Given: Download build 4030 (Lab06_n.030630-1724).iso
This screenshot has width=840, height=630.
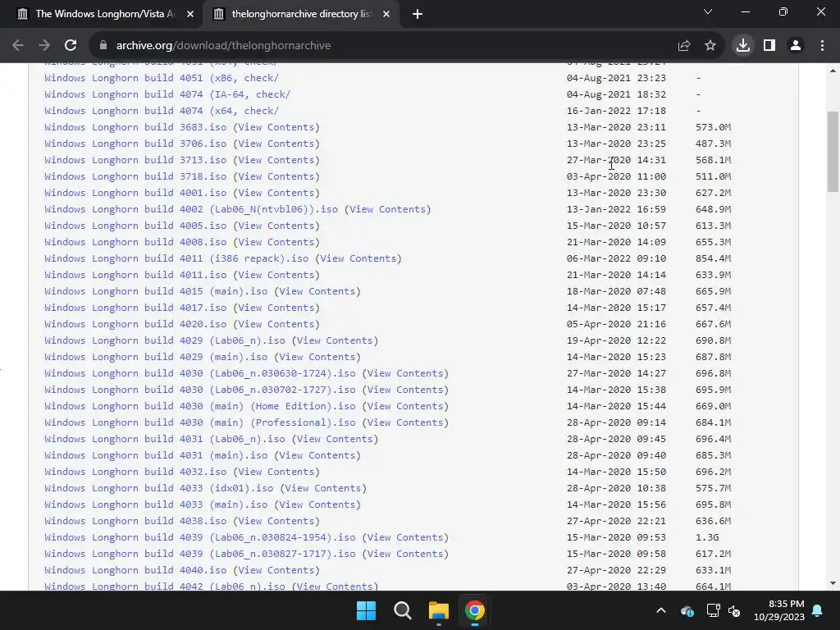Looking at the screenshot, I should click(x=200, y=373).
